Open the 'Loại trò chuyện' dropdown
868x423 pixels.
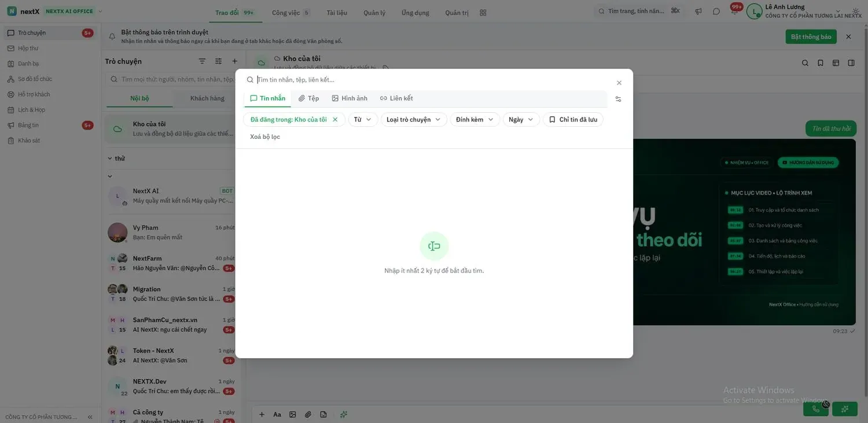pos(414,120)
